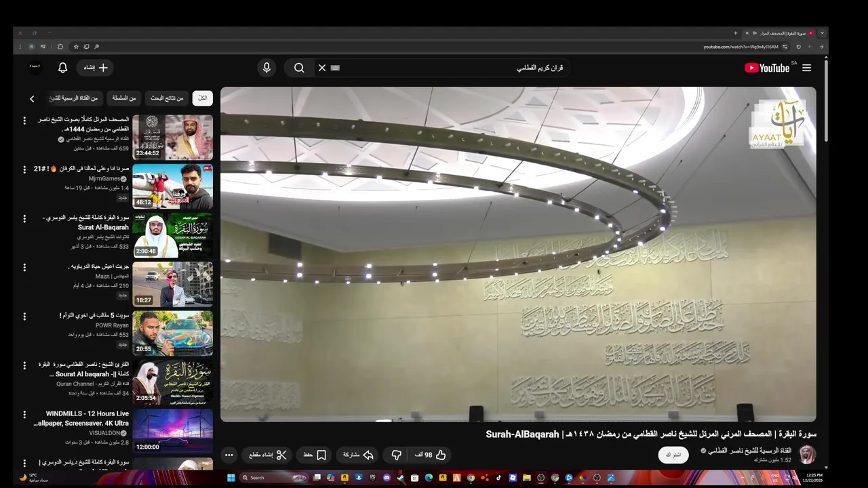Open the 23:44:52 full Mushaf thumbnail
The width and height of the screenshot is (868, 488).
pos(173,137)
